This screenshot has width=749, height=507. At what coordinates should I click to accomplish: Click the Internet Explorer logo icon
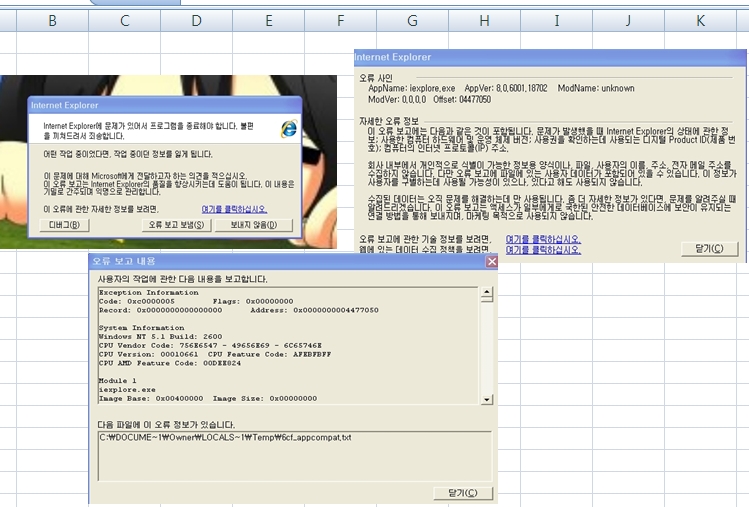[289, 129]
